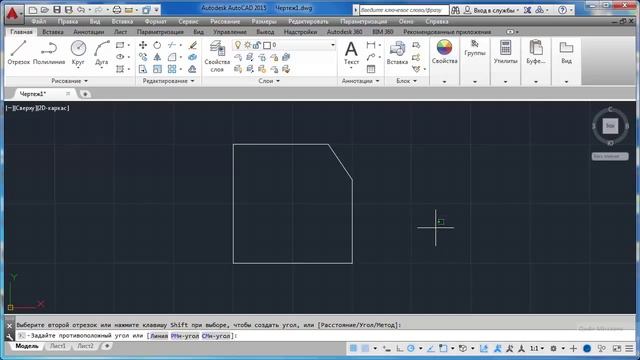
Task: Click the Save icon in quick access toolbar
Action: 57,9
